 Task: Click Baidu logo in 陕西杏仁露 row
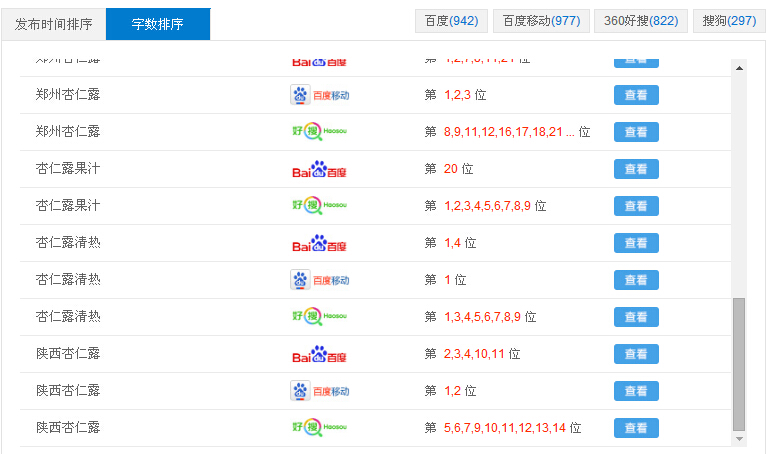click(319, 354)
